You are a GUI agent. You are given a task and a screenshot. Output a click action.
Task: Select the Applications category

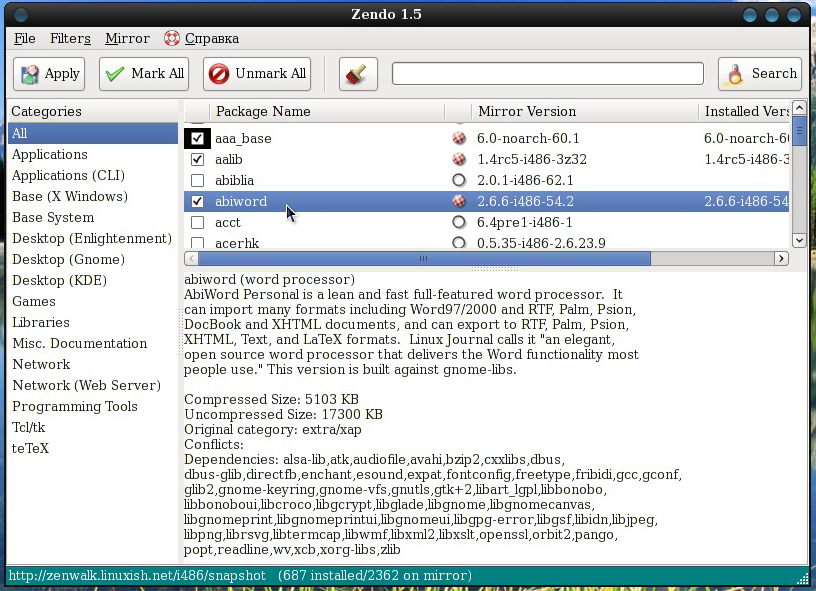93,155
